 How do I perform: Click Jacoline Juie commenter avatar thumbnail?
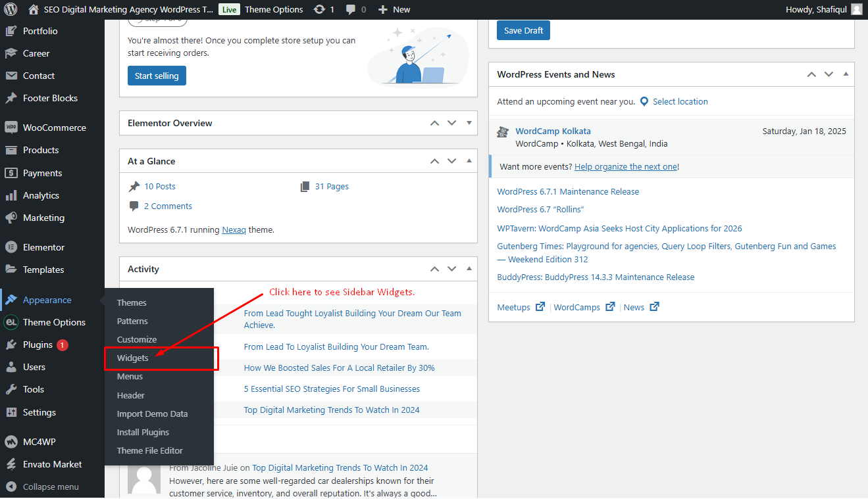tap(144, 478)
